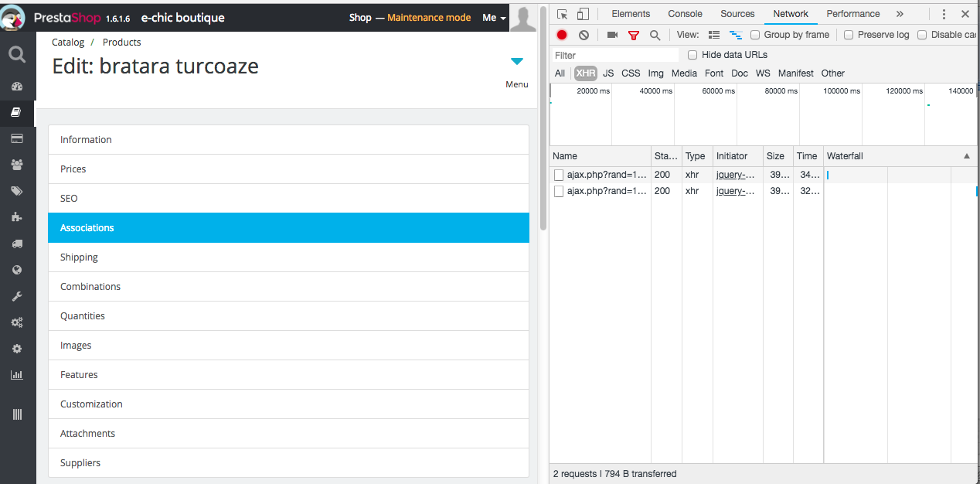The width and height of the screenshot is (980, 484).
Task: Clear the network log
Action: coord(584,35)
